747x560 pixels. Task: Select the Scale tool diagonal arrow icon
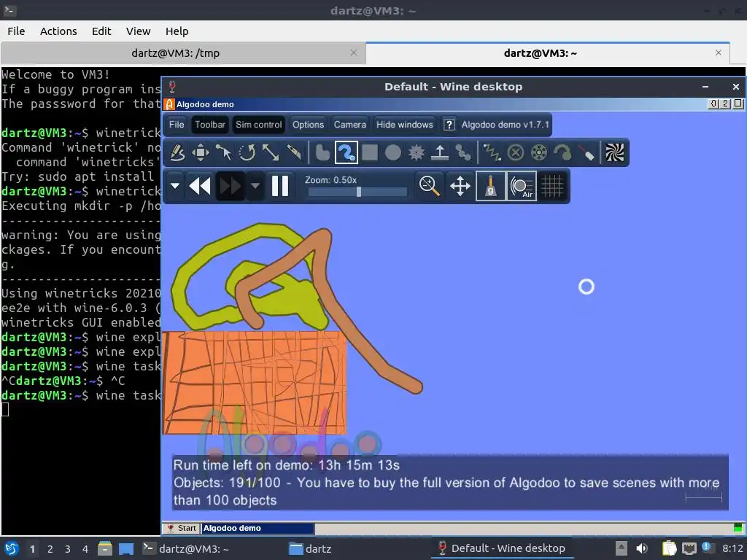(x=271, y=153)
